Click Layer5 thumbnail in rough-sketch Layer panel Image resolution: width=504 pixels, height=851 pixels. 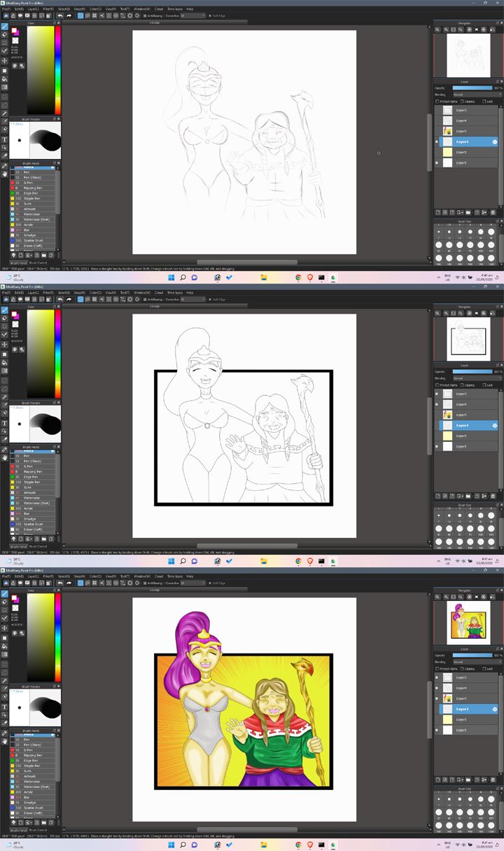(447, 131)
